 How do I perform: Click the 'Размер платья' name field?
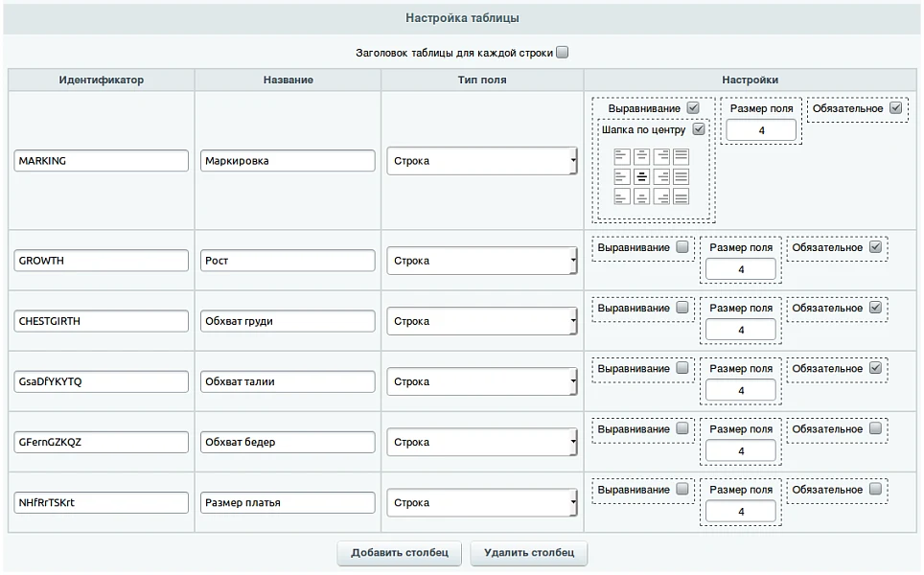coord(288,502)
